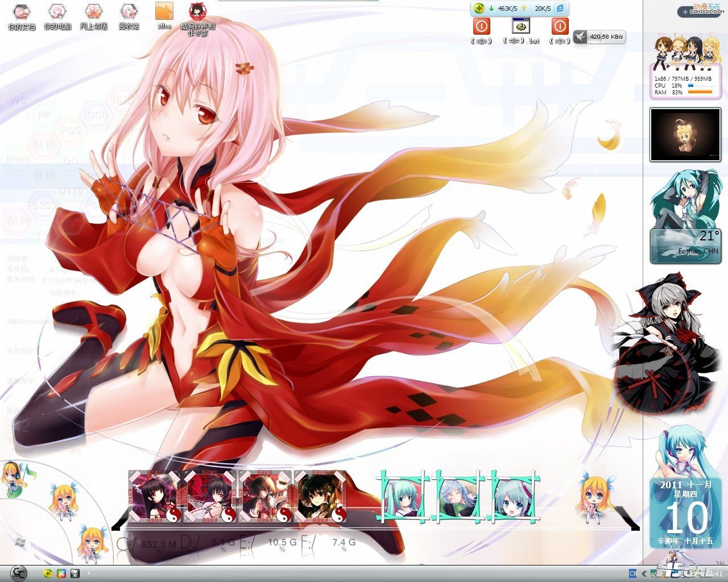Select the first teal-framed Miku dock thumbnail
Screen dimensions: 728x582
click(404, 496)
